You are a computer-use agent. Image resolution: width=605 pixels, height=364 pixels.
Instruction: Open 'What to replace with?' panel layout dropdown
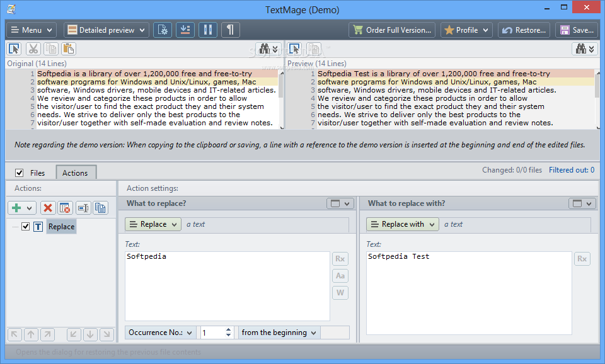pyautogui.click(x=582, y=203)
